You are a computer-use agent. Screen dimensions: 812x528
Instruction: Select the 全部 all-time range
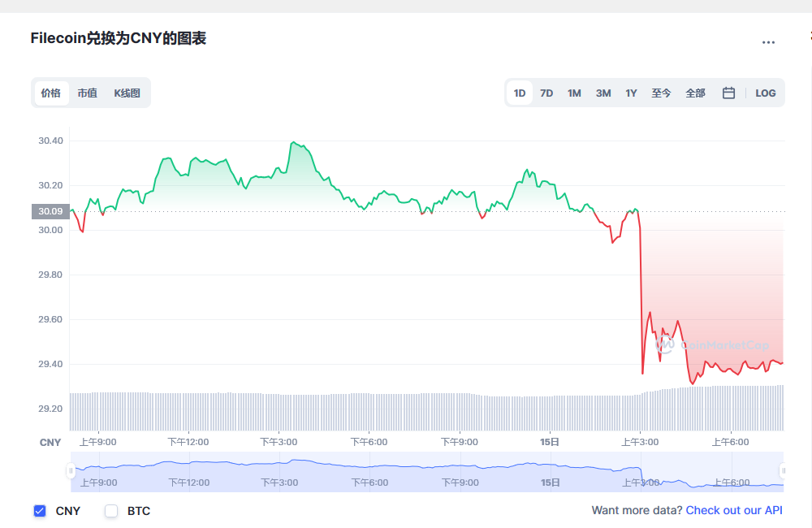tap(696, 93)
